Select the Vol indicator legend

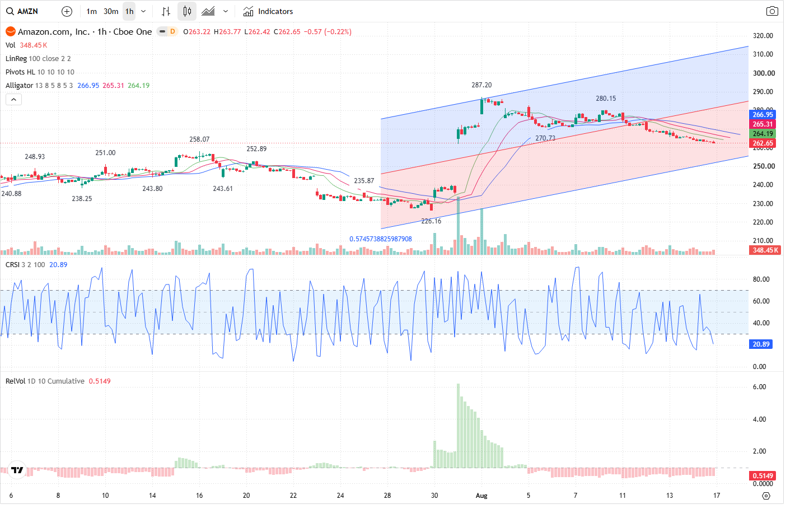[x=11, y=45]
